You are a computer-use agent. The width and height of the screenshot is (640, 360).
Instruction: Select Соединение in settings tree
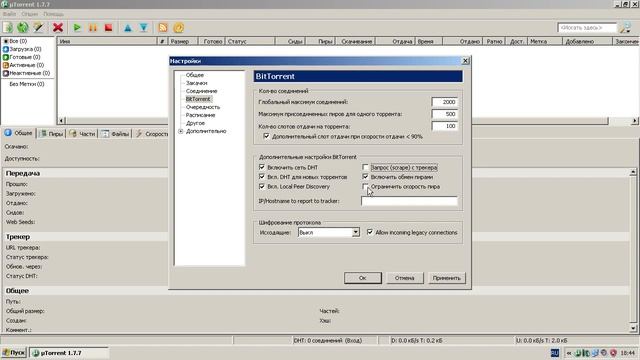(x=201, y=91)
